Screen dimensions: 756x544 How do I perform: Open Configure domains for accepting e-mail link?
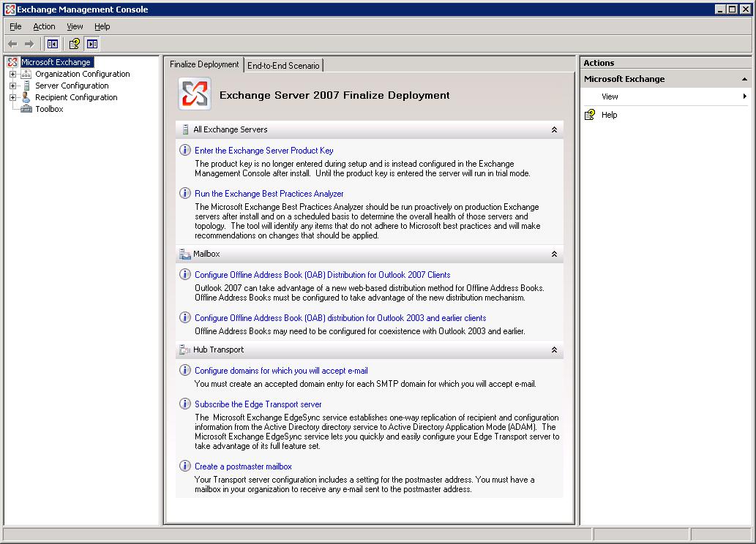[x=281, y=371]
